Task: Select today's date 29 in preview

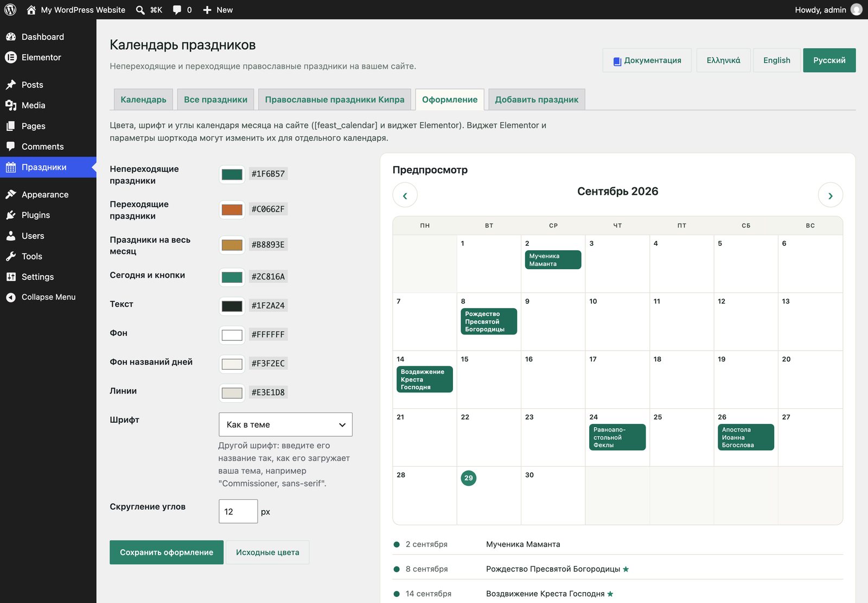Action: [x=468, y=478]
